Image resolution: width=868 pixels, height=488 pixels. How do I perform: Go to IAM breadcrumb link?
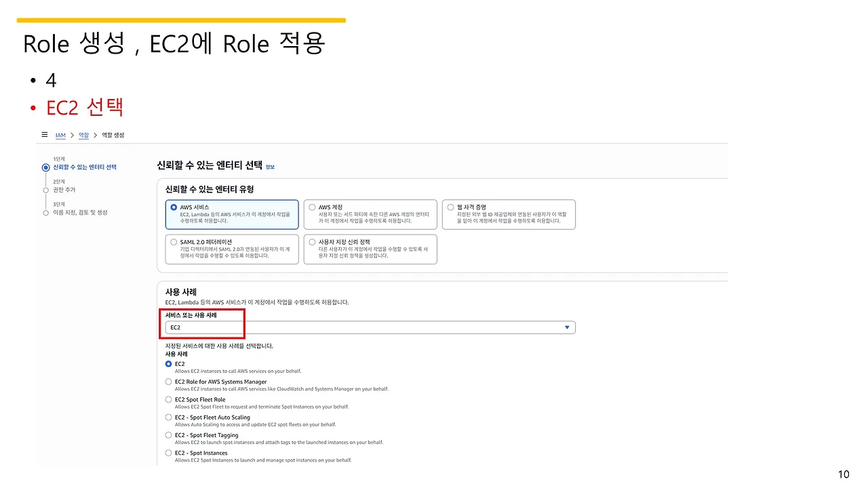tap(60, 136)
